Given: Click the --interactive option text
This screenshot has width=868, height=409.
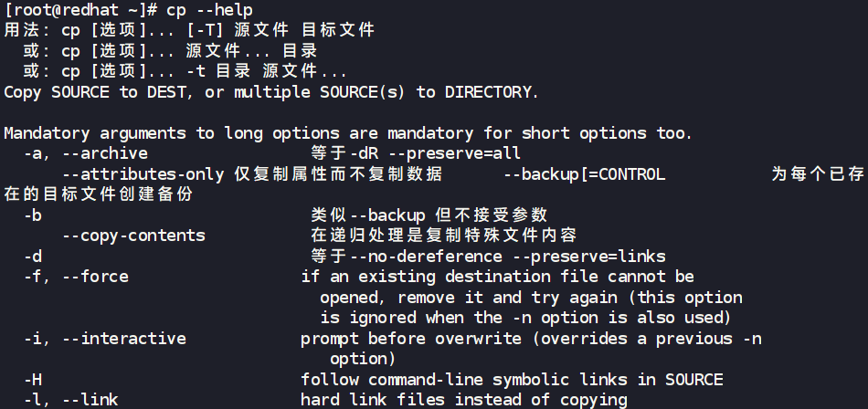Looking at the screenshot, I should [123, 339].
